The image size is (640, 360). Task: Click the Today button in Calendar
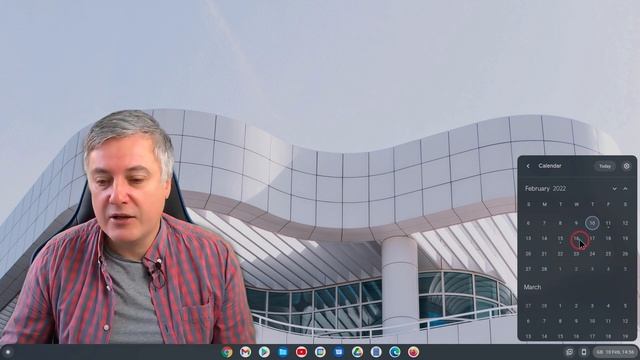point(605,166)
